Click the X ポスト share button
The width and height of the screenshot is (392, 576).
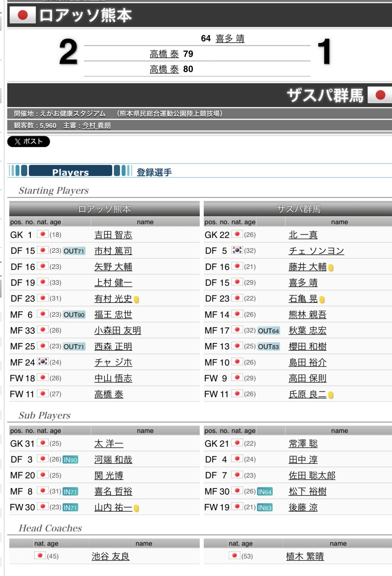(x=28, y=141)
